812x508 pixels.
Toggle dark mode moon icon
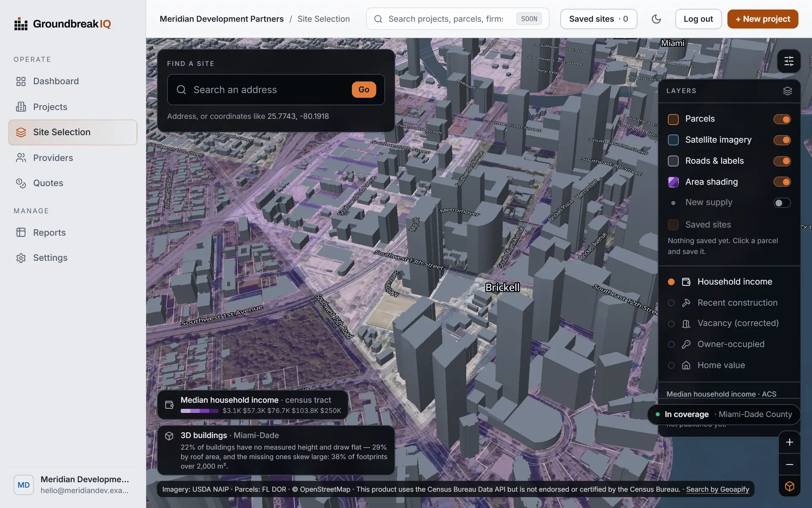(656, 19)
